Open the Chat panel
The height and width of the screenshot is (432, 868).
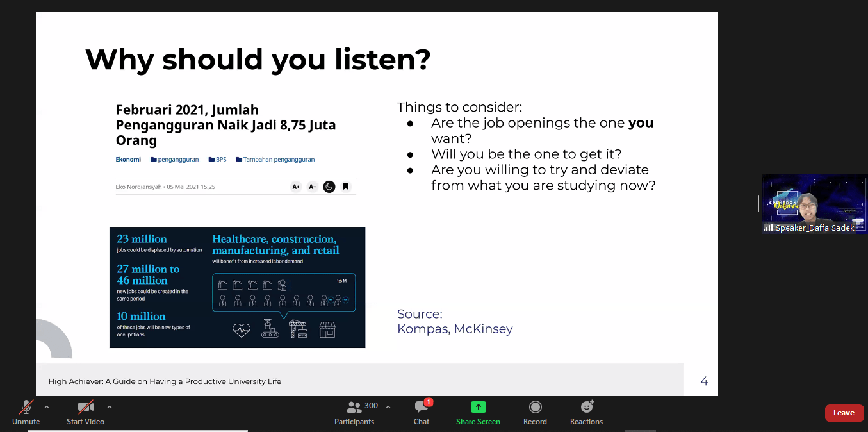click(422, 411)
